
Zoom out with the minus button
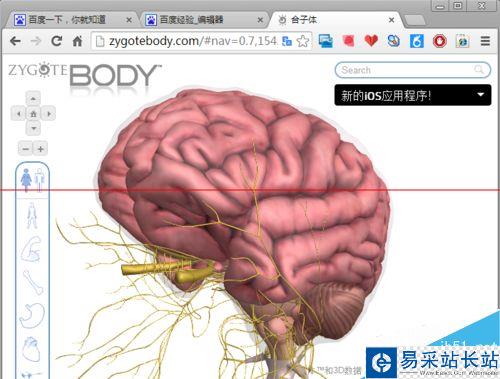(x=26, y=149)
